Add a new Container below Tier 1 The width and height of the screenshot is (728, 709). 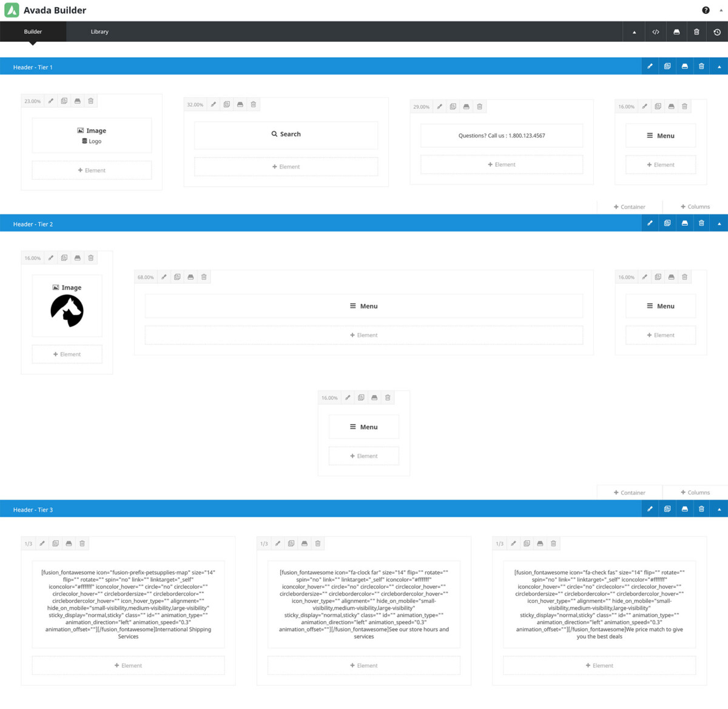point(629,206)
